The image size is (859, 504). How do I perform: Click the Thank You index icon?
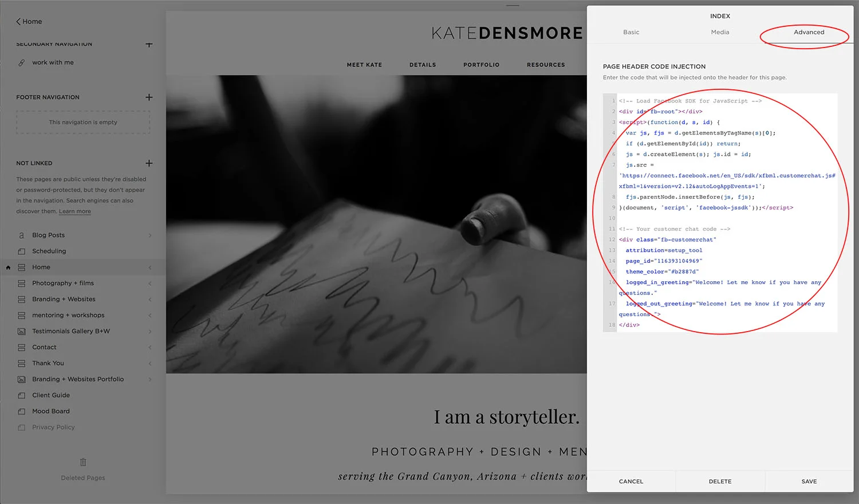point(22,364)
